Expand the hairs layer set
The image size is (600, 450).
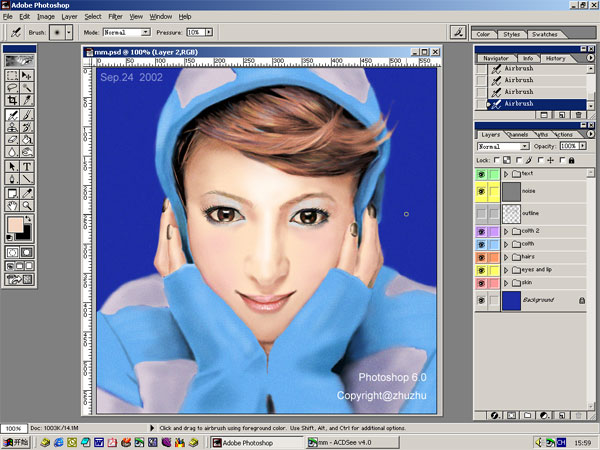[506, 257]
